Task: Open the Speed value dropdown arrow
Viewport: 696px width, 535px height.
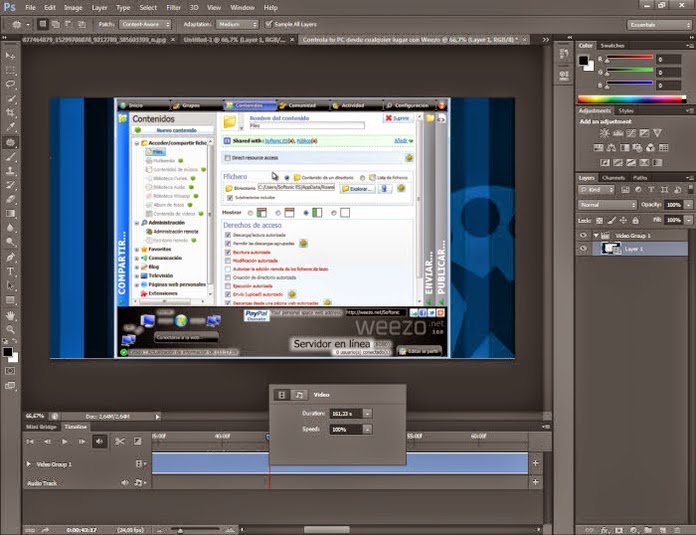Action: 368,429
